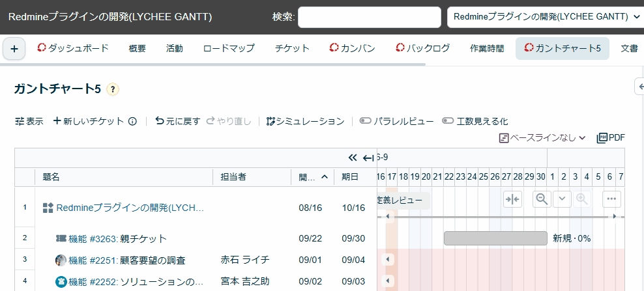Open the ダッシュボード tab
This screenshot has width=644, height=291.
[73, 48]
